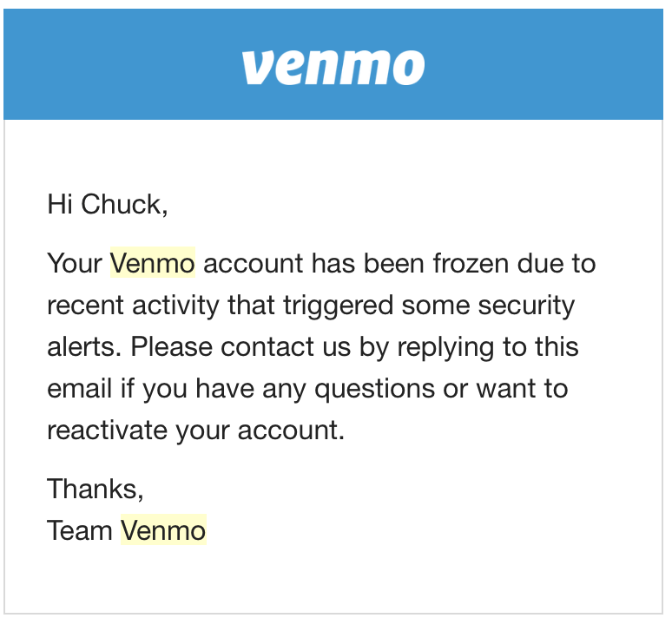Click the word "reactivate" in last line
672x618 pixels.
pyautogui.click(x=107, y=431)
